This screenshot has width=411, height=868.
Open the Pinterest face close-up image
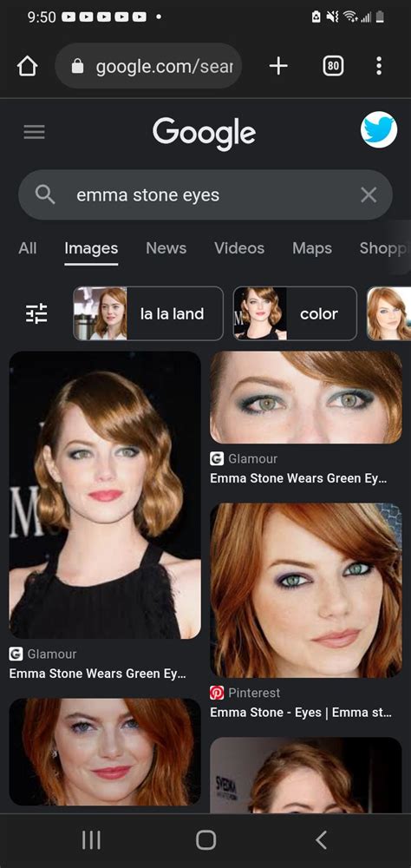[306, 590]
